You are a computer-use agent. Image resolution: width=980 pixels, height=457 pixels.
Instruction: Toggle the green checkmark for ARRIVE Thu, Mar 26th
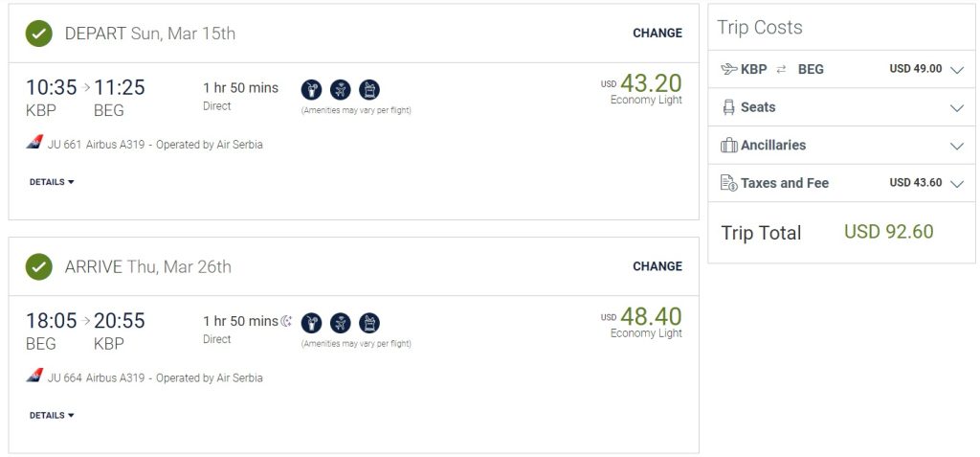tap(39, 266)
